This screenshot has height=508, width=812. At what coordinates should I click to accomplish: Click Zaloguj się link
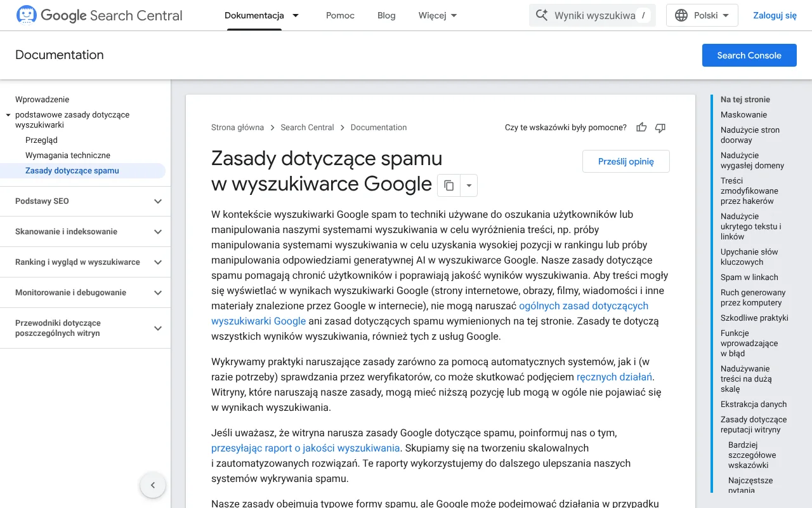point(775,15)
